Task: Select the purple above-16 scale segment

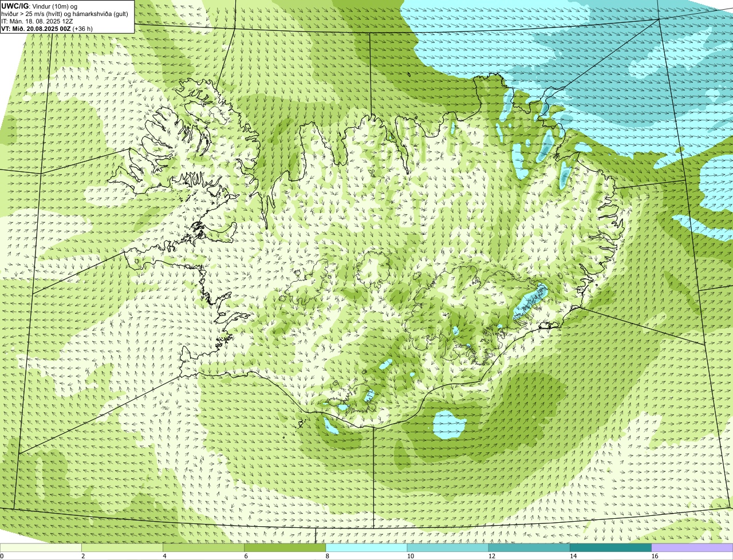Action: (x=692, y=548)
